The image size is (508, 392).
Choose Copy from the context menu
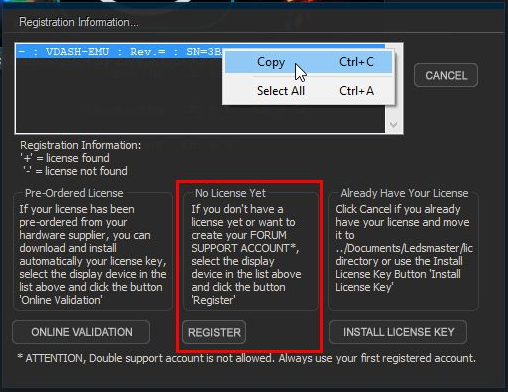308,62
